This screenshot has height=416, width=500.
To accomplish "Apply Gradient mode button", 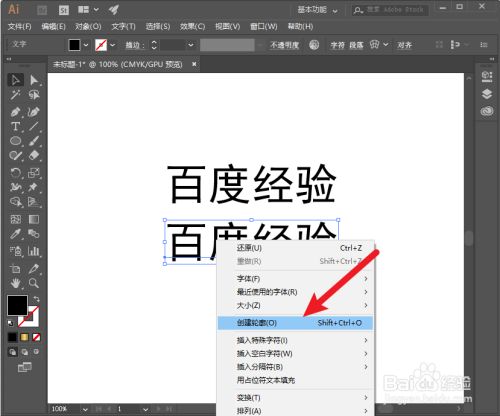I will (24, 337).
